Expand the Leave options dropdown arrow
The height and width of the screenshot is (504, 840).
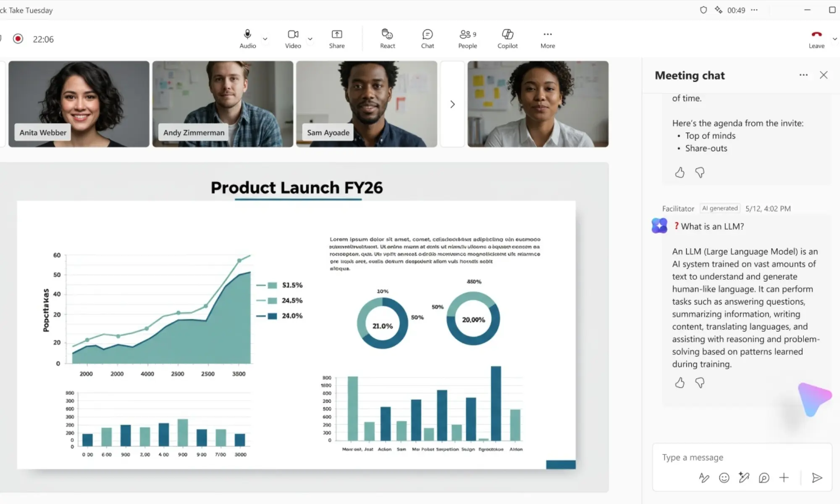835,39
